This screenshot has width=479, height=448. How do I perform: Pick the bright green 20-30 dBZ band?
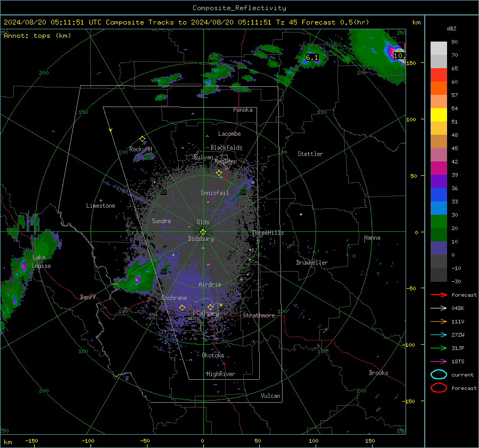pyautogui.click(x=439, y=222)
